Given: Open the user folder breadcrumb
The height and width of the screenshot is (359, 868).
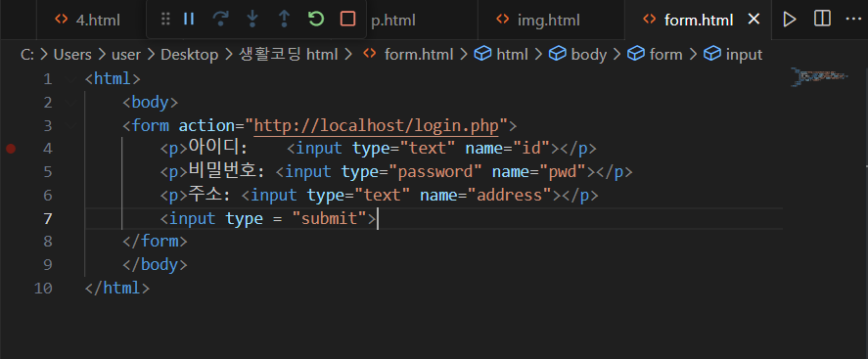Looking at the screenshot, I should [x=126, y=54].
